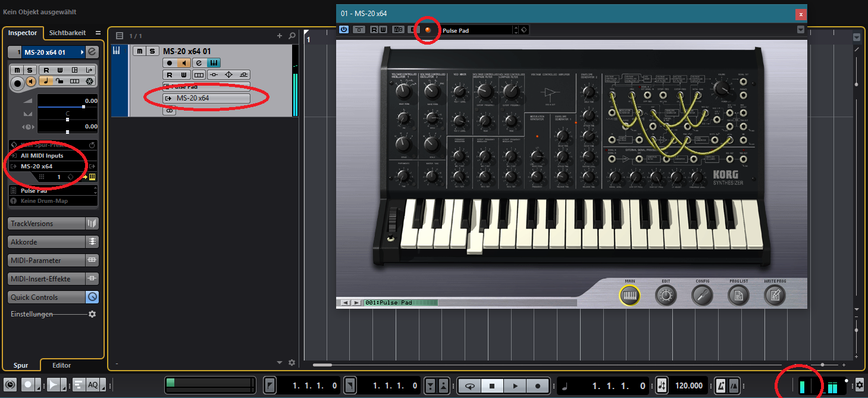Solo the MS-20 x64 01 track
The image size is (868, 398).
(x=152, y=51)
